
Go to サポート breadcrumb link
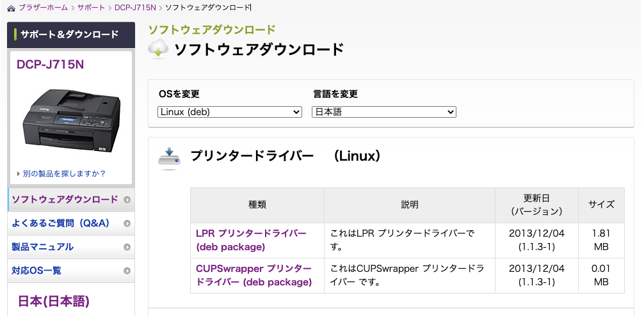[x=91, y=8]
